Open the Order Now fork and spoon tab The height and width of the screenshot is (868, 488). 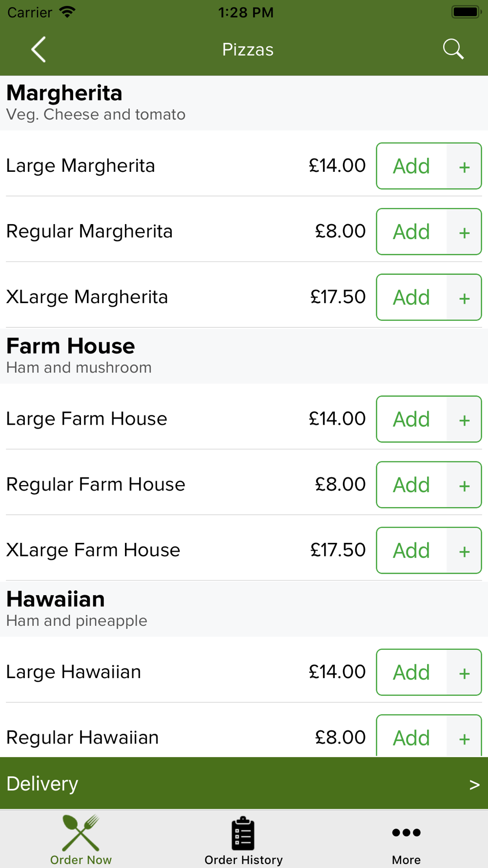(81, 840)
